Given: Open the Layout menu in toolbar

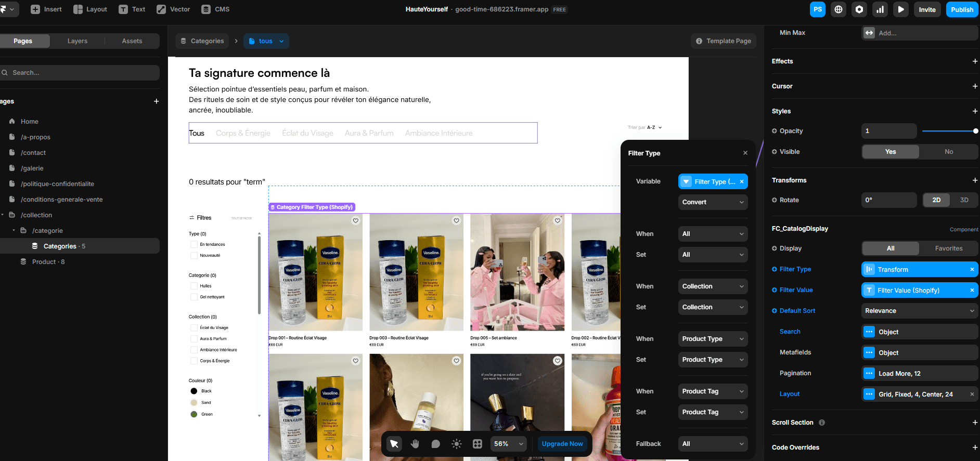Looking at the screenshot, I should coord(90,9).
